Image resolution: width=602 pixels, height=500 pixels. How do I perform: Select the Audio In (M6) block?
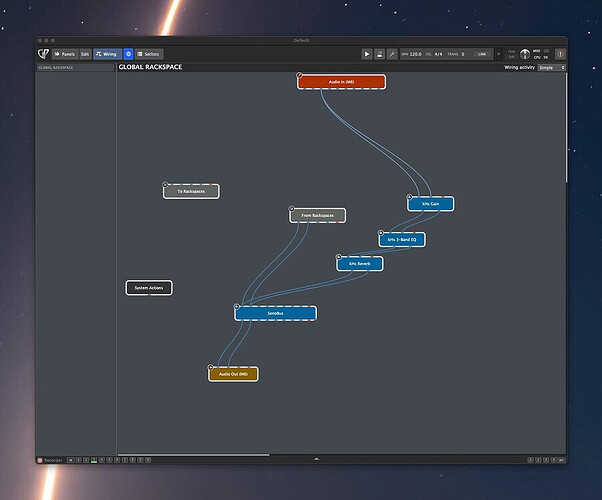341,82
